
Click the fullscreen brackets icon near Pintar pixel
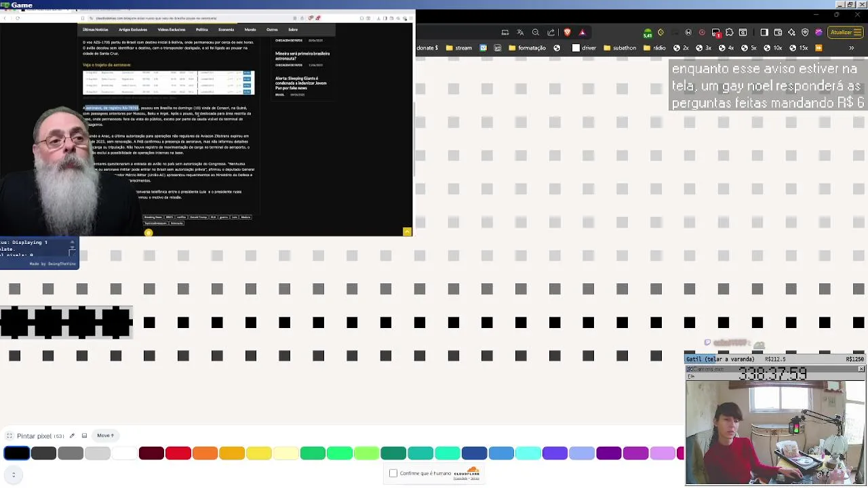9,436
